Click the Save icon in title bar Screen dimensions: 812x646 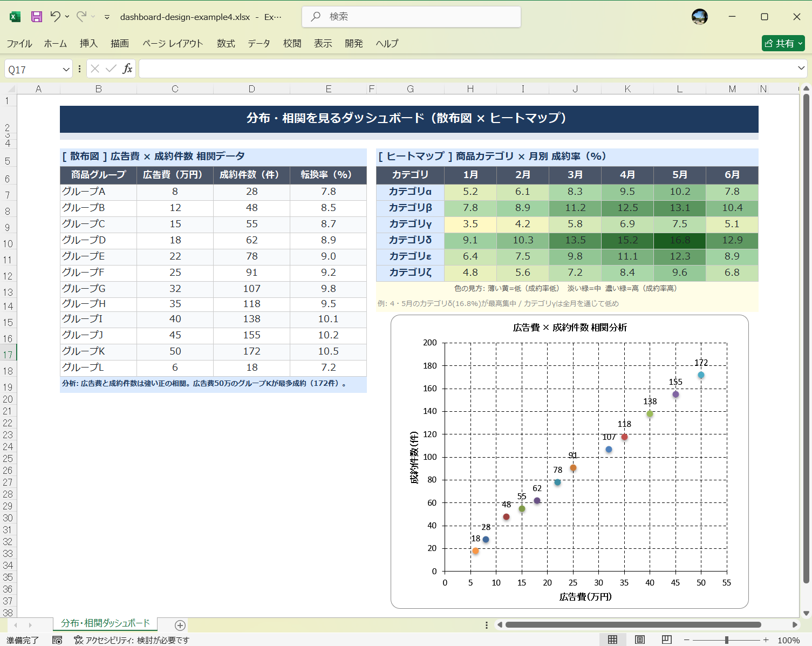pyautogui.click(x=36, y=17)
